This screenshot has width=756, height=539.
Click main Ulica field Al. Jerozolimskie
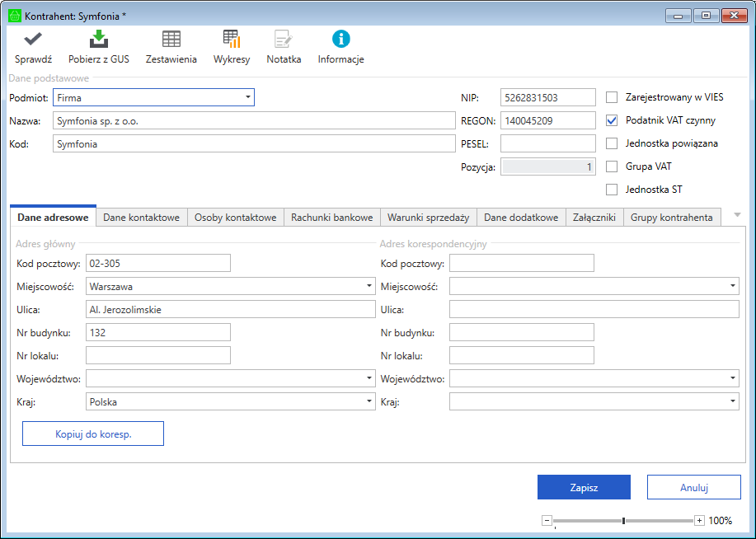point(231,310)
